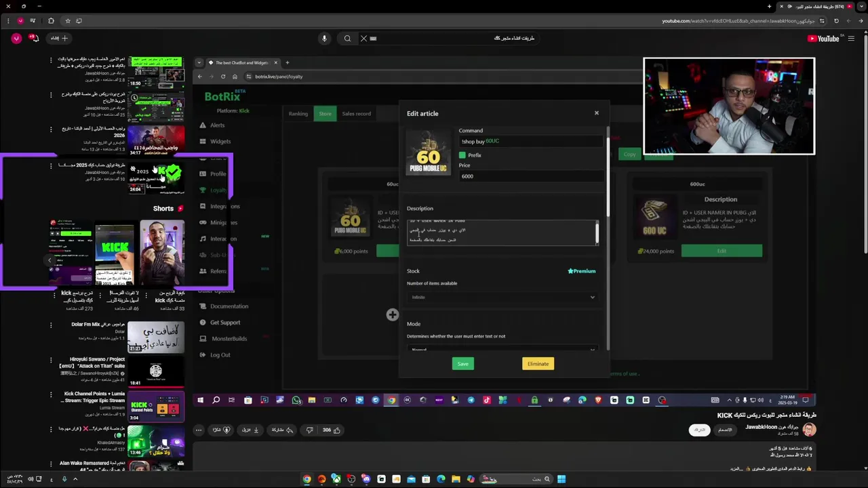Click the PUBG 60 UC article image
The height and width of the screenshot is (488, 868).
coord(428,152)
